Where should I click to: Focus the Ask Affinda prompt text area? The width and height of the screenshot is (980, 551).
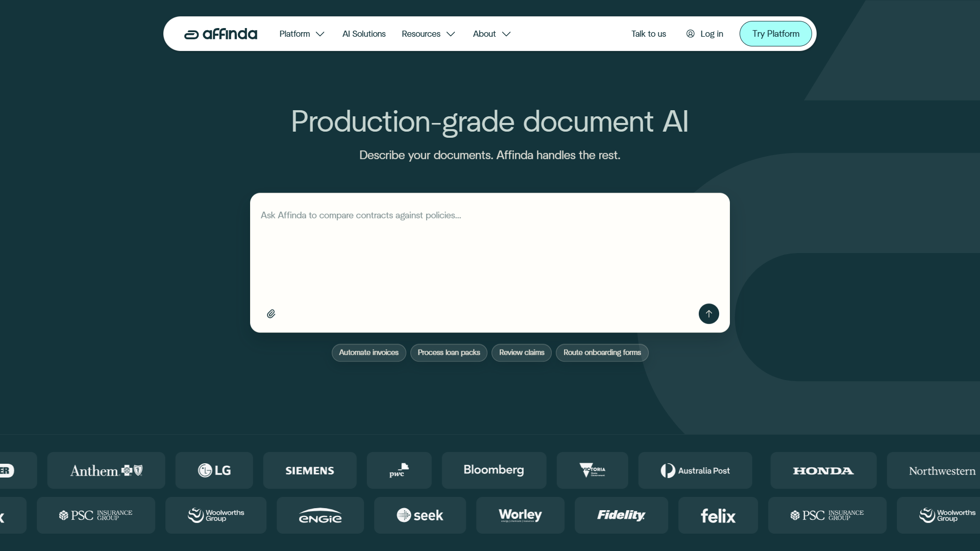coord(489,250)
